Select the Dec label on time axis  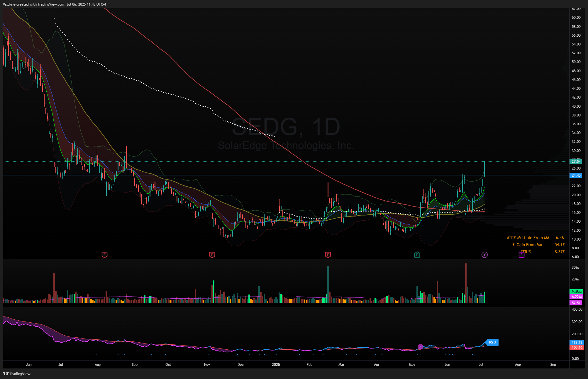coord(240,365)
